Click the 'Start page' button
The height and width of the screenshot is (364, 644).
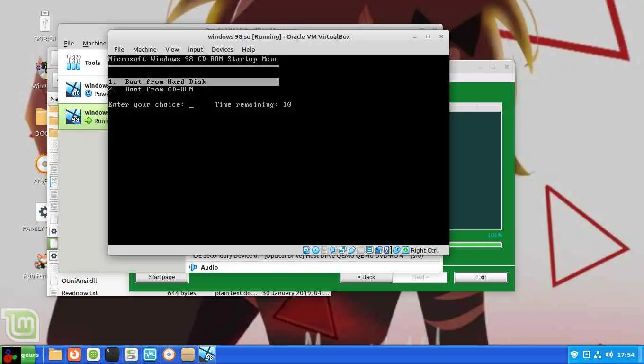161,277
